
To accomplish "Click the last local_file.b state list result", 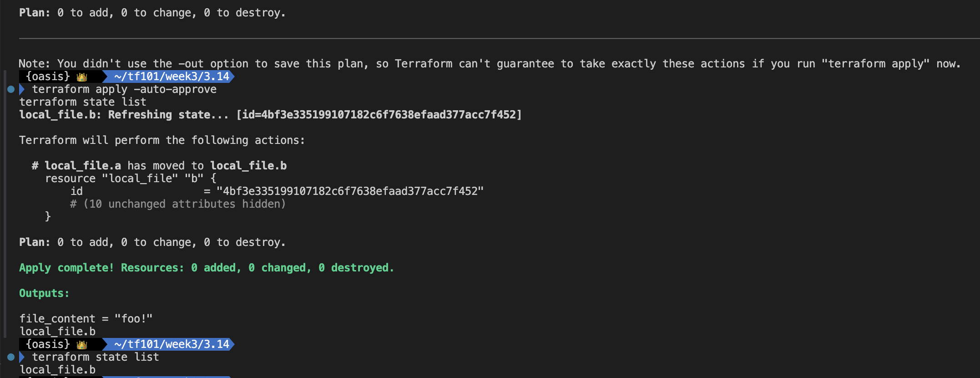I will pos(57,370).
